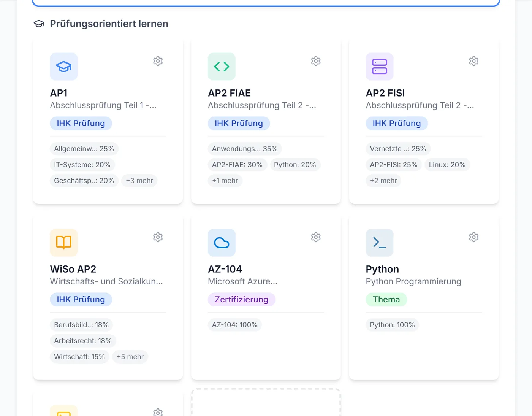The height and width of the screenshot is (416, 532).
Task: Click the AP2-FISI: 25% topic chip
Action: click(x=394, y=165)
